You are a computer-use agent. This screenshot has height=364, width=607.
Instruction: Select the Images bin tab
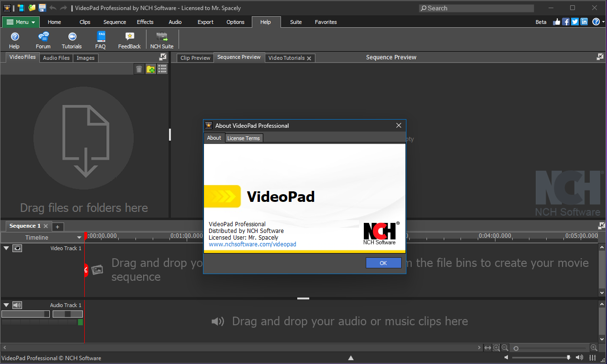86,58
